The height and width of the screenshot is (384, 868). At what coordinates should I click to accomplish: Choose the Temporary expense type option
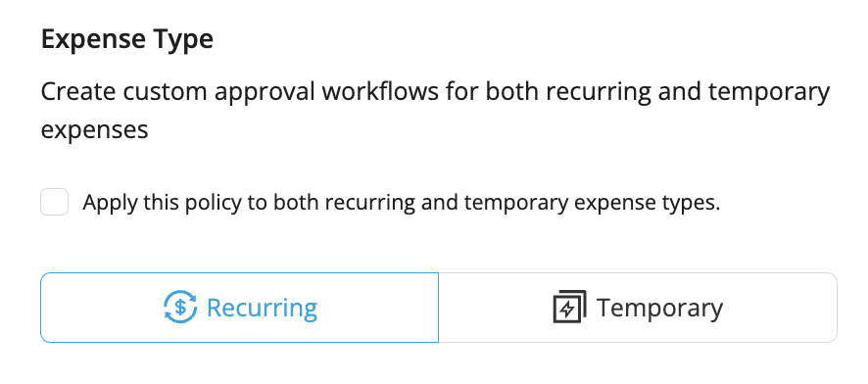(638, 308)
